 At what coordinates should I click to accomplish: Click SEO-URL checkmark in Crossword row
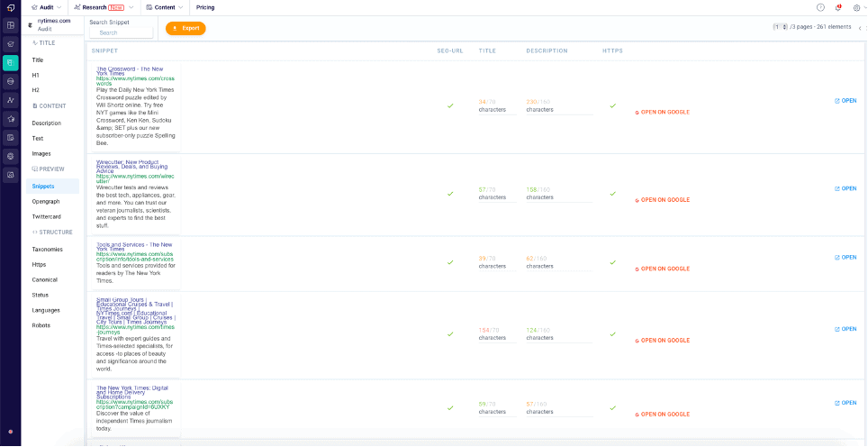[450, 105]
